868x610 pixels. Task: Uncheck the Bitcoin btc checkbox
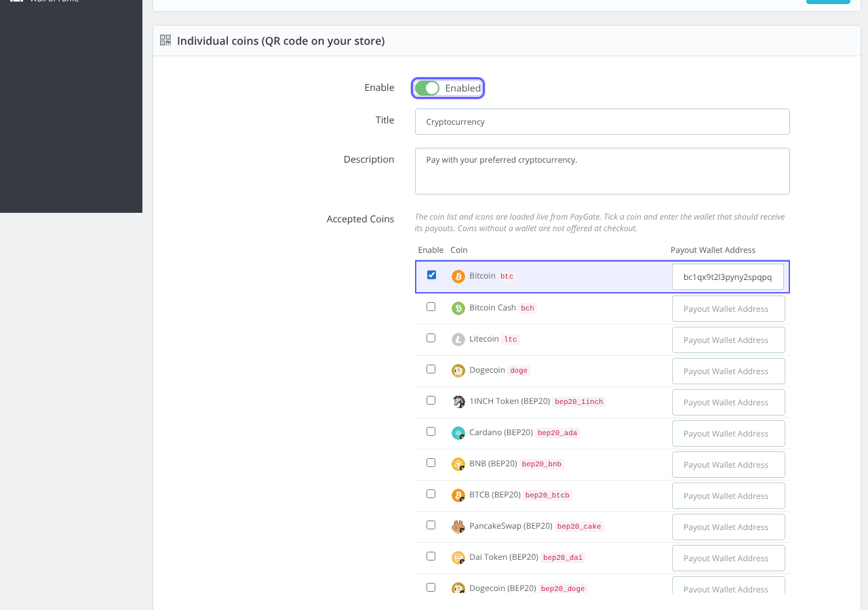click(x=431, y=274)
